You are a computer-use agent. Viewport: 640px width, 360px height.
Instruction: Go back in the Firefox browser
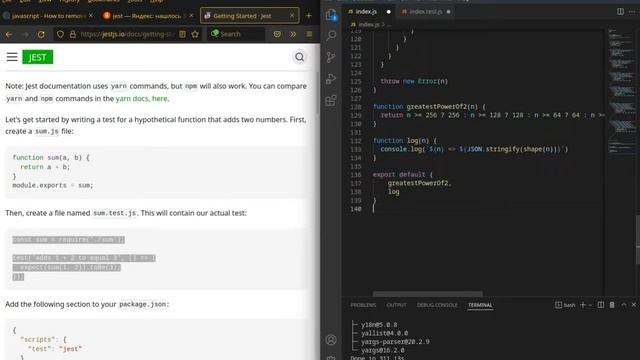[9, 34]
